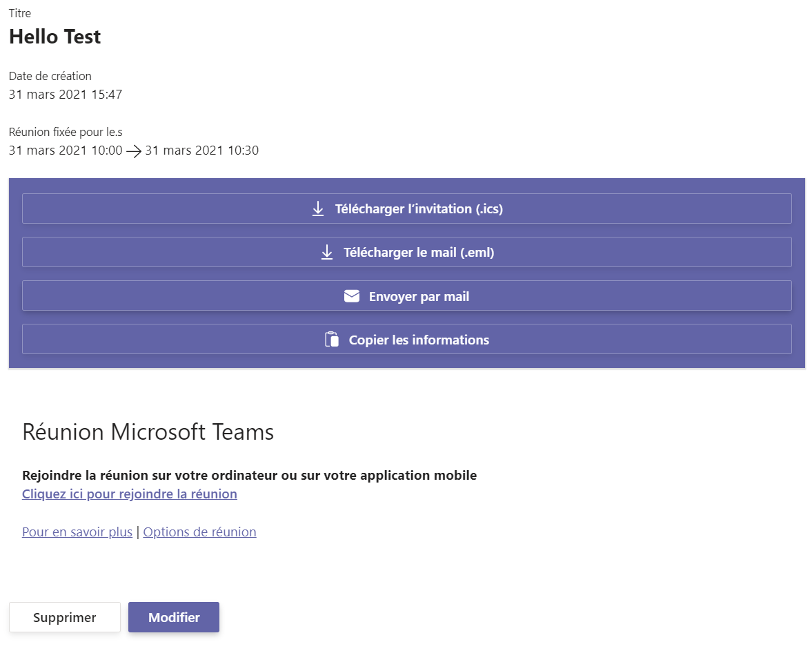Viewport: 812px width, 651px height.
Task: Copy meeting info with Copier les informations
Action: (406, 339)
